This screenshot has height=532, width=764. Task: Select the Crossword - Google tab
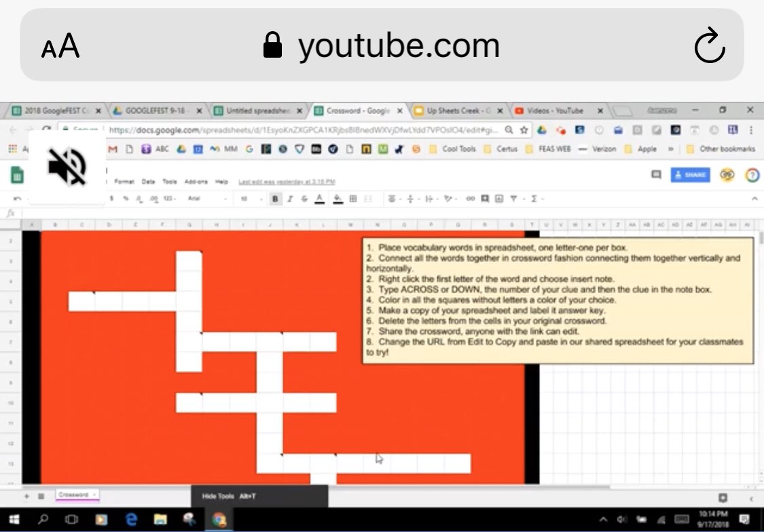click(358, 111)
